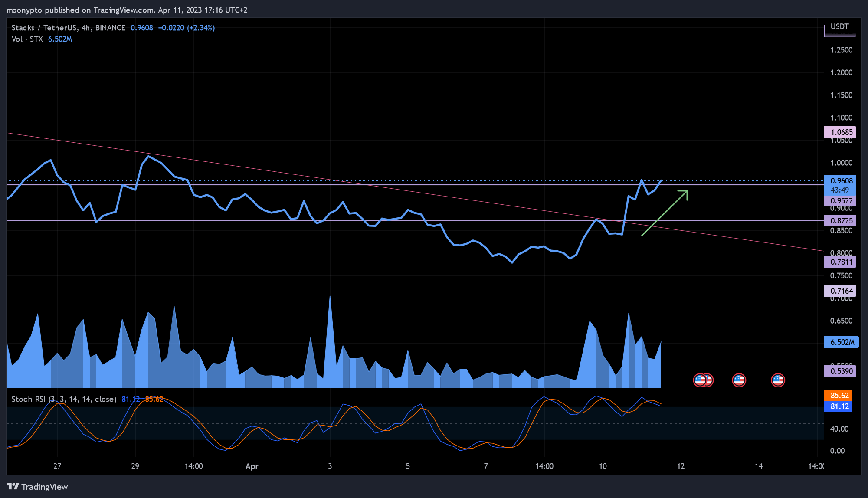Click the 27 date label on time axis
This screenshot has width=868, height=498.
[x=57, y=466]
